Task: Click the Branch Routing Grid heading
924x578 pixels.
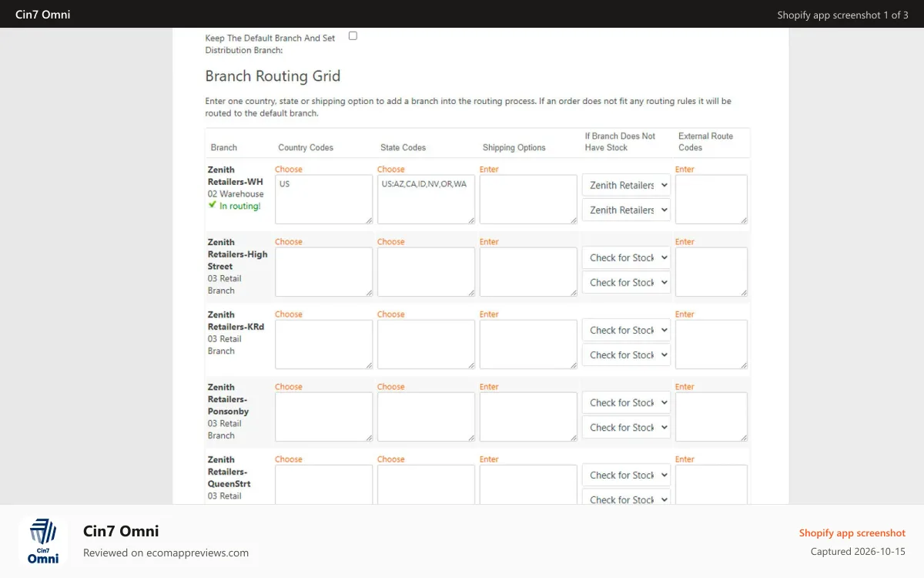Action: [x=273, y=76]
